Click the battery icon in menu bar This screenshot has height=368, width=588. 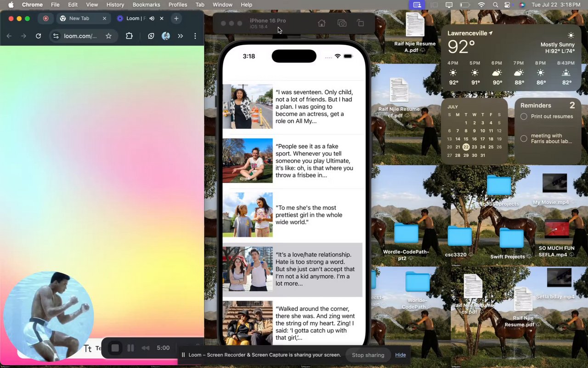coord(465,5)
